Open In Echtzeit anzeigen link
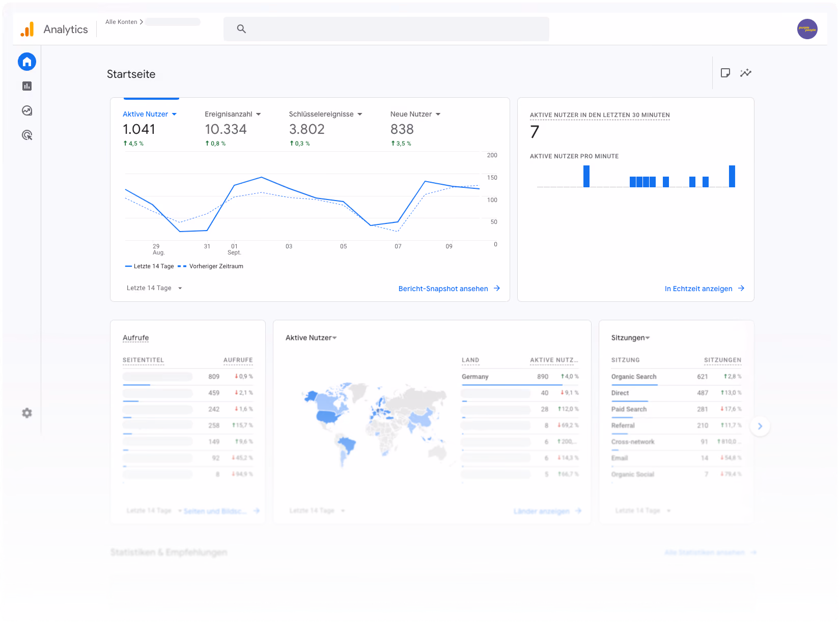The image size is (840, 623). 698,289
